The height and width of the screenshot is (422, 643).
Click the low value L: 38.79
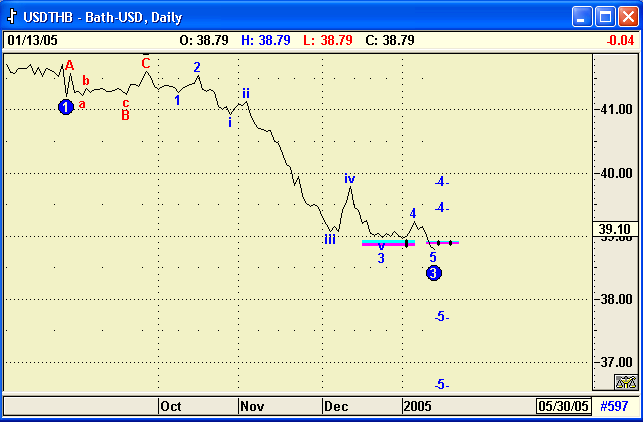point(328,40)
